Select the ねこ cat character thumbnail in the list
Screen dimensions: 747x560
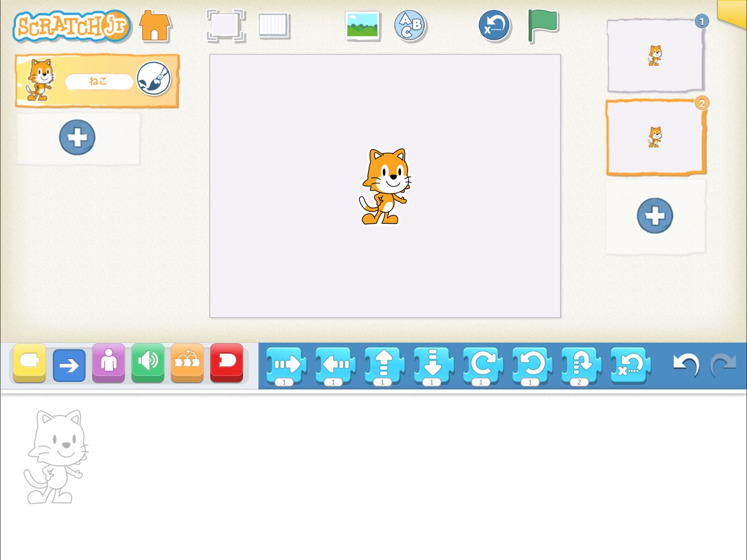[x=40, y=80]
